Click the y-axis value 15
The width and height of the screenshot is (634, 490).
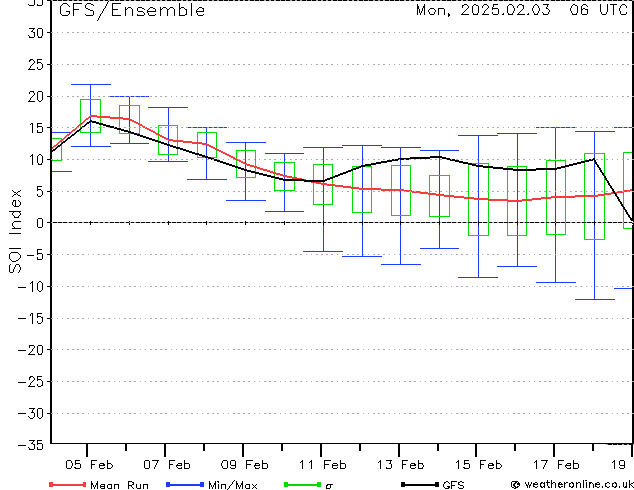click(35, 128)
